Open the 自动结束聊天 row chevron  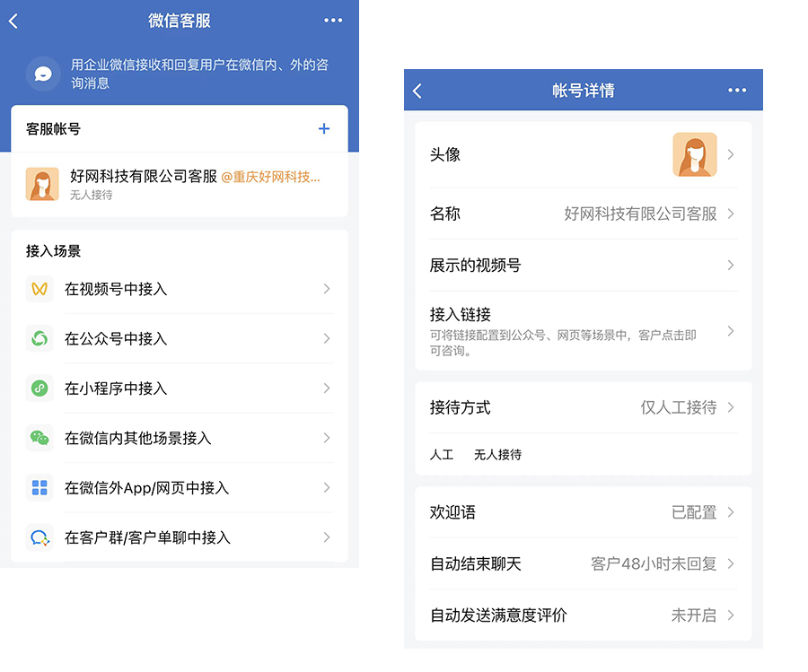(731, 563)
